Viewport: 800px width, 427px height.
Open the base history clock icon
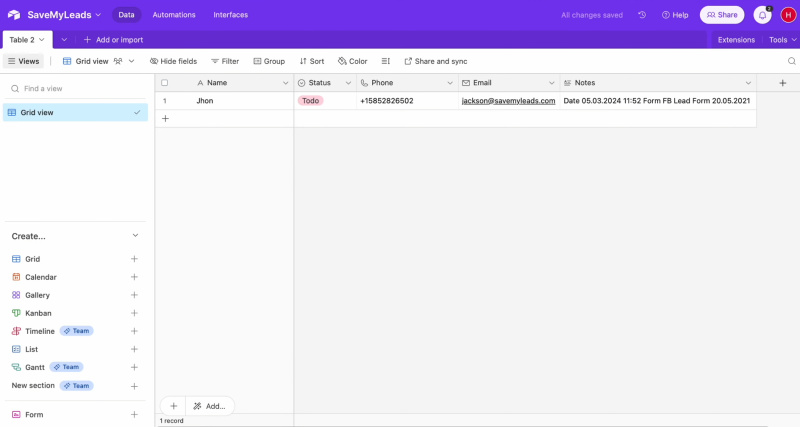pyautogui.click(x=642, y=15)
